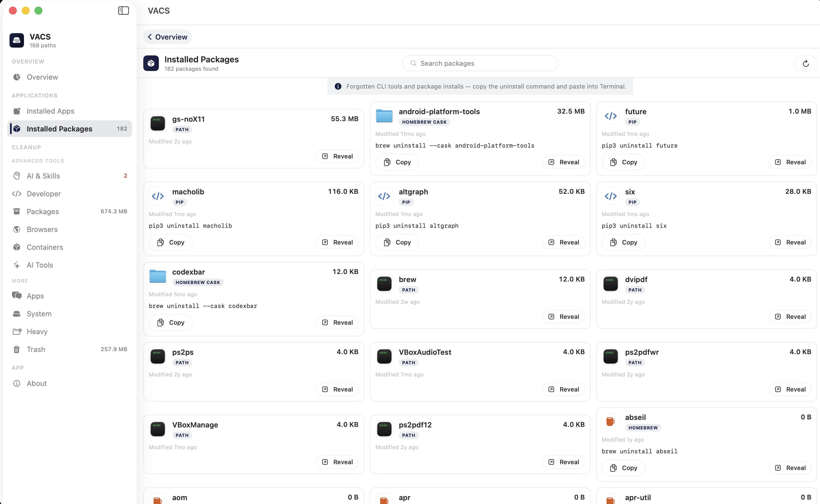Open the Trash section
Screen dimensions: 820x504
tap(70, 349)
